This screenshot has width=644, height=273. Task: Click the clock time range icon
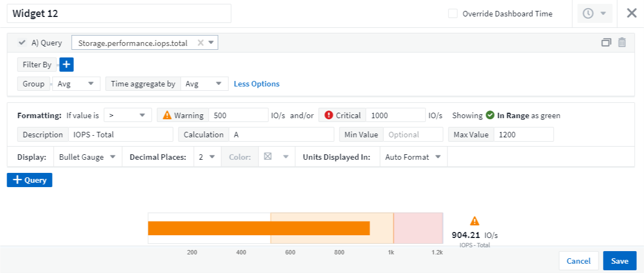click(588, 14)
